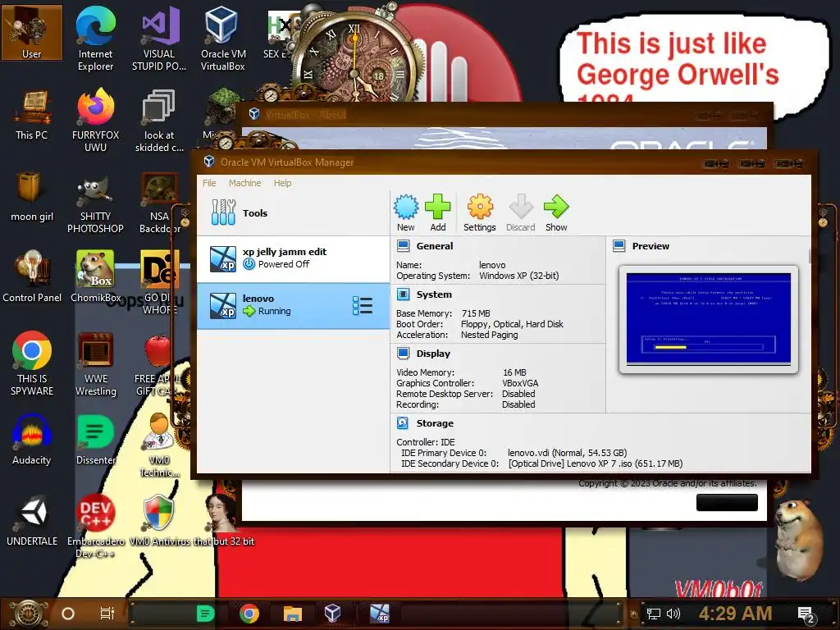Open VISUAL STUPID PO... desktop icon

pos(158,39)
